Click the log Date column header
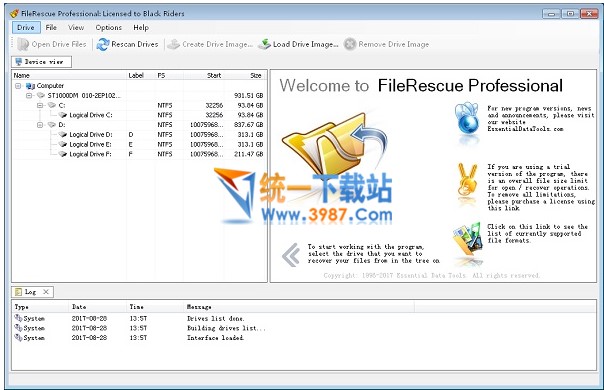This screenshot has height=390, width=604. click(x=98, y=307)
